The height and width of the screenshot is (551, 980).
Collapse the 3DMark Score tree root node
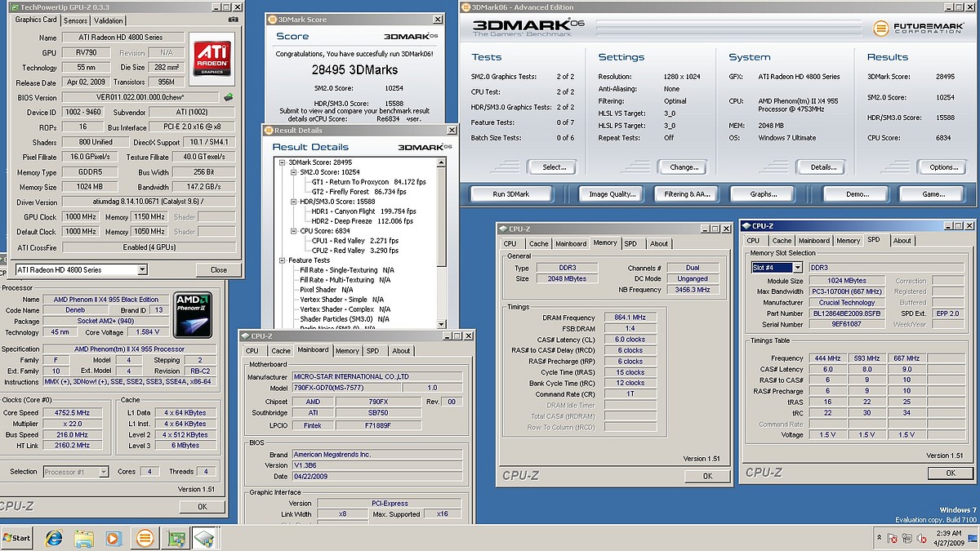(282, 162)
